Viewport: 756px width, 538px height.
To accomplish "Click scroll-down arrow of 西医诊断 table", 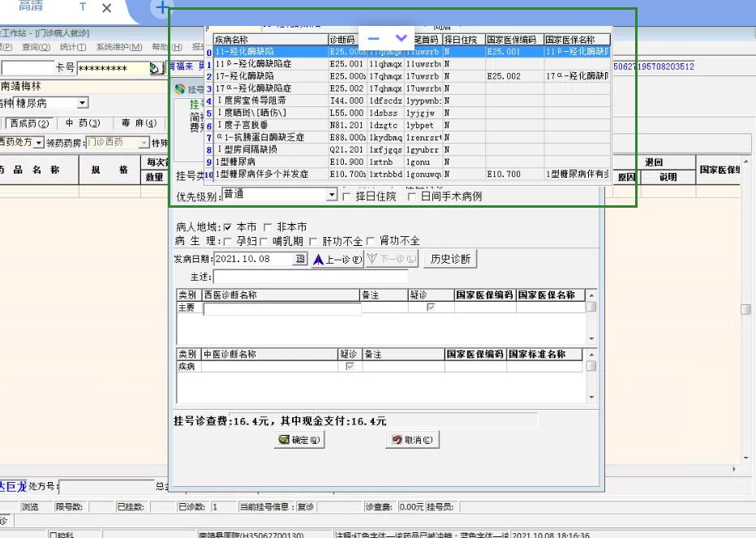I will 591,338.
